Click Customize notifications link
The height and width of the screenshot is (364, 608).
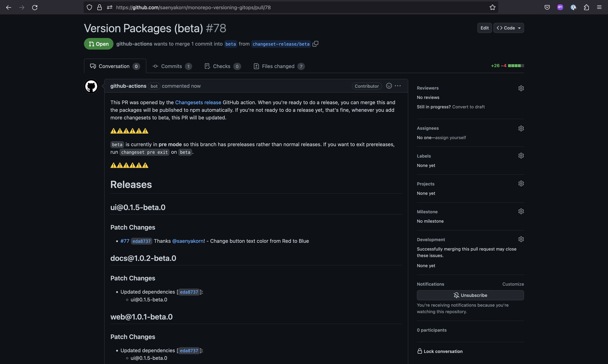pyautogui.click(x=513, y=284)
